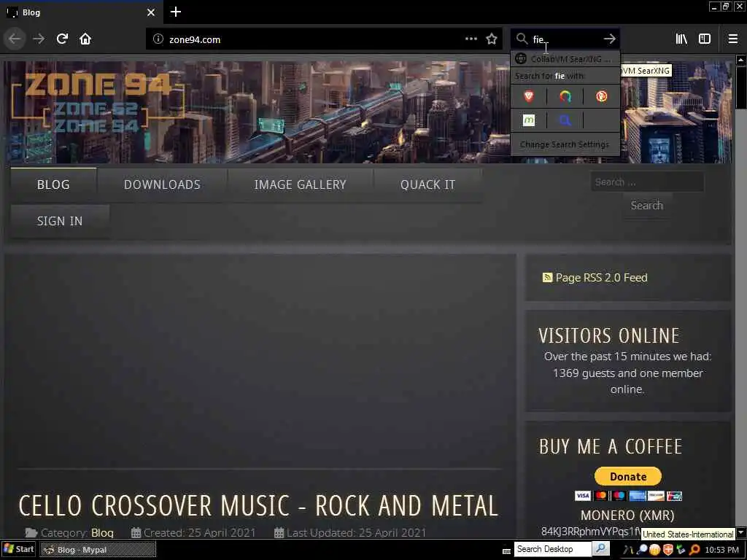Click the Created: 25 April 2021 text
Viewport: 747px width, 560px height.
point(200,533)
